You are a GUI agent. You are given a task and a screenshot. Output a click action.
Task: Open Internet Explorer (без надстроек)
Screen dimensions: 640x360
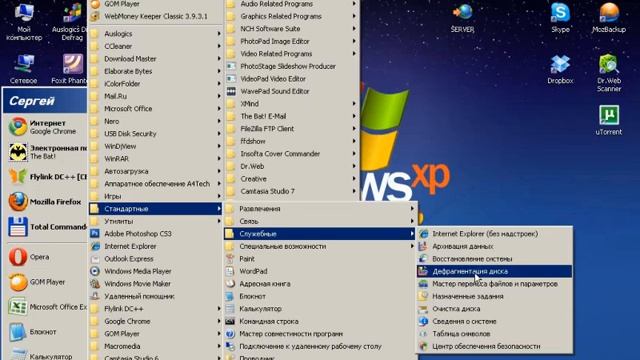494,233
